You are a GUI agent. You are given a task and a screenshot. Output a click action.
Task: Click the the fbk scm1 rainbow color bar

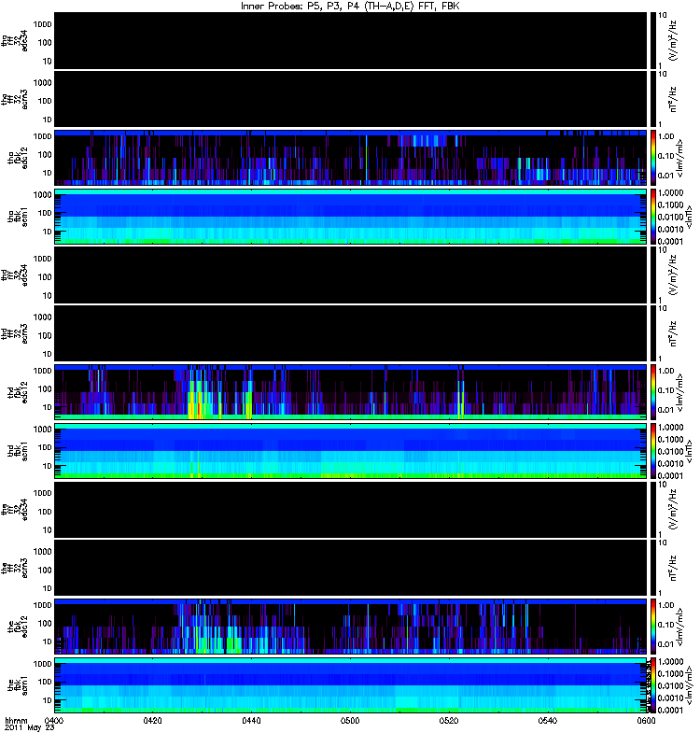(x=652, y=685)
